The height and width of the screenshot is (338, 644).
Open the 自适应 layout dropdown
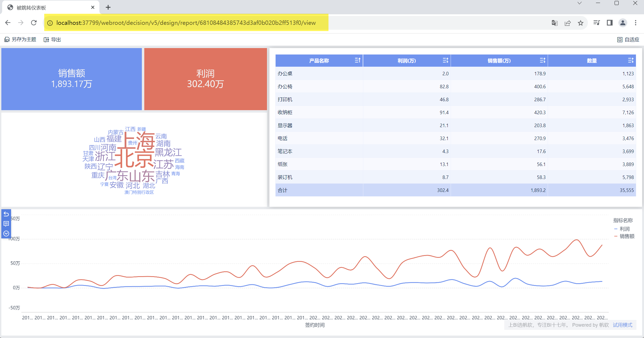628,40
